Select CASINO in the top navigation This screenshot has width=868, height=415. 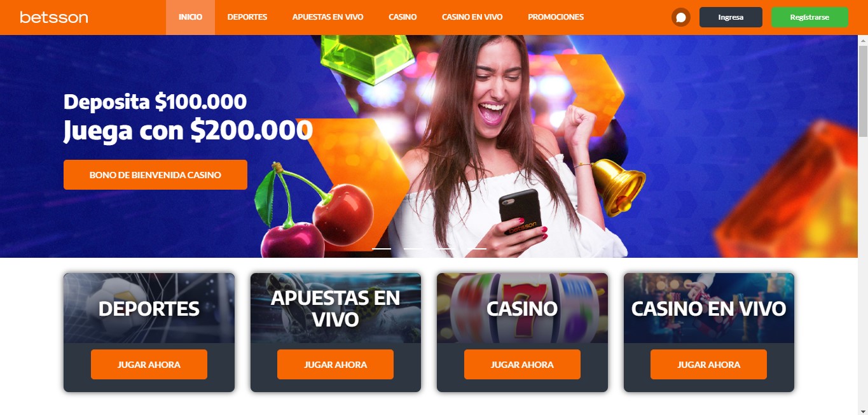pyautogui.click(x=403, y=17)
